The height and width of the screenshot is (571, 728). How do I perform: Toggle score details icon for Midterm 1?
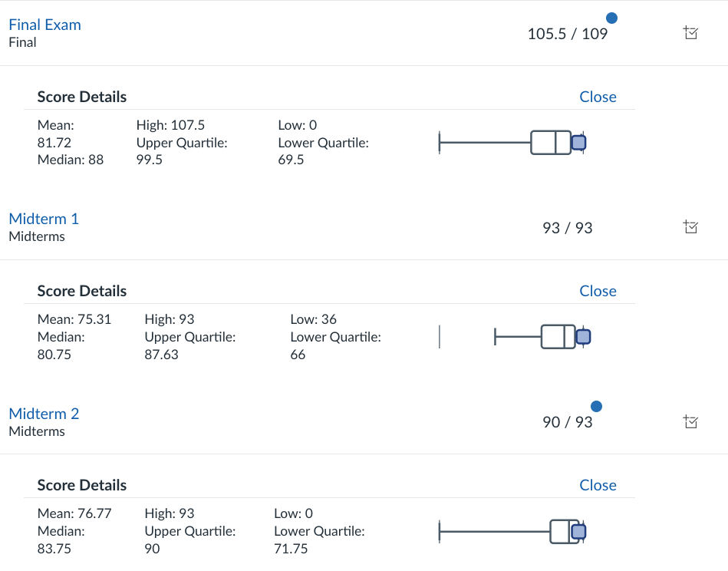(690, 227)
